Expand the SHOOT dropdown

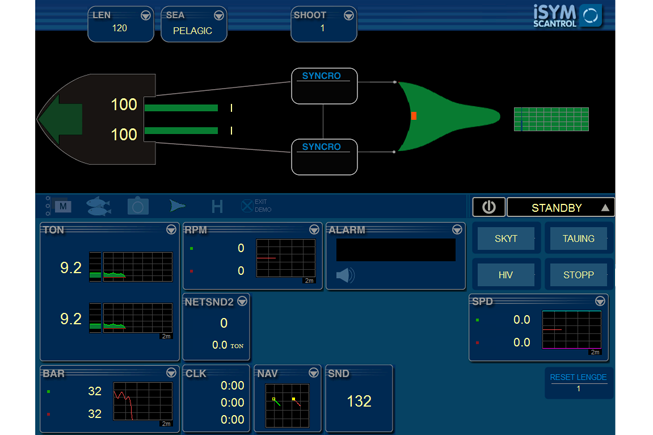pos(349,16)
